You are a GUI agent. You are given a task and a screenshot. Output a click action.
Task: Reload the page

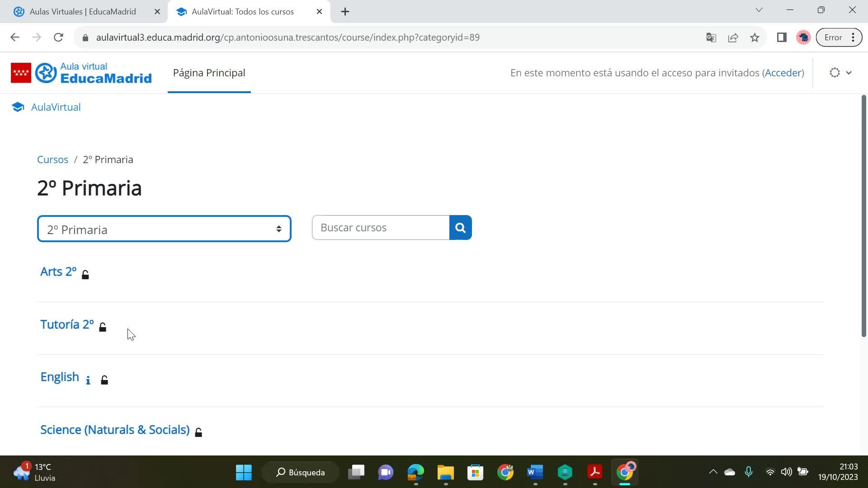(x=58, y=38)
